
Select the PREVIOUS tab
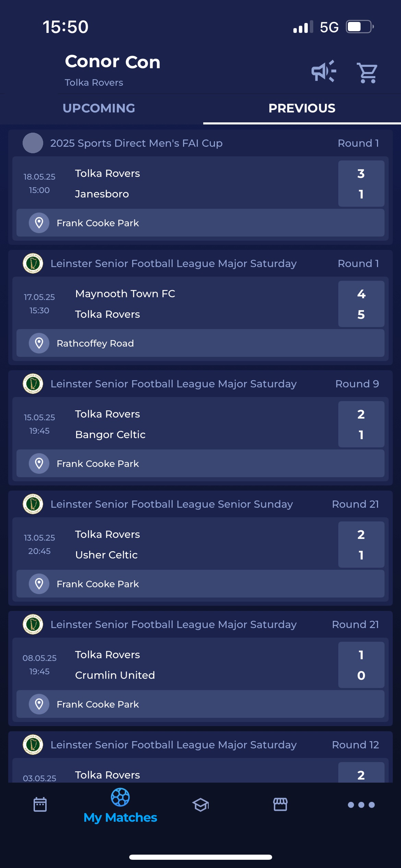click(x=302, y=108)
